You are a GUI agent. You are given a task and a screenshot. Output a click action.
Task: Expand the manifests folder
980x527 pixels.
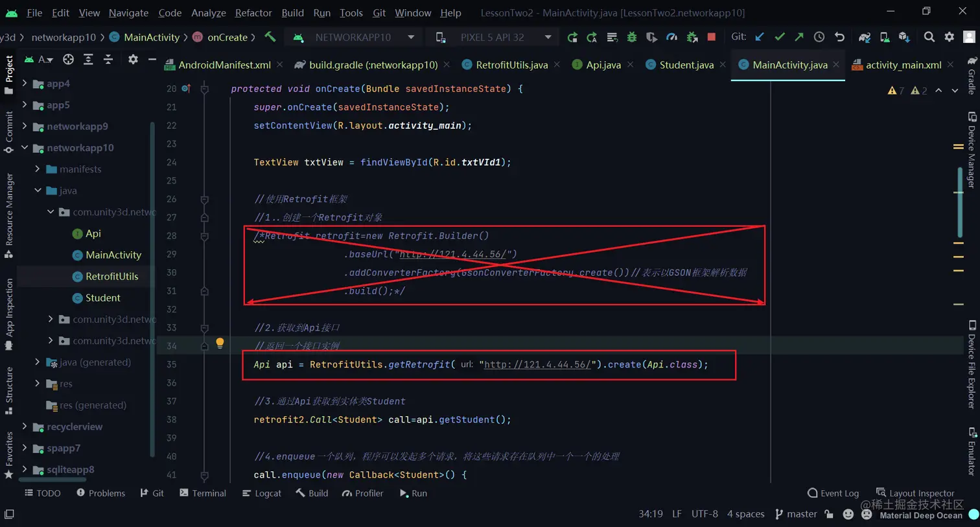38,169
